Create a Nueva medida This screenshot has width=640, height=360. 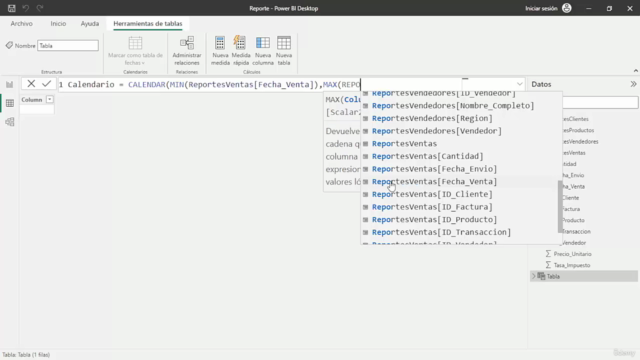click(x=220, y=51)
